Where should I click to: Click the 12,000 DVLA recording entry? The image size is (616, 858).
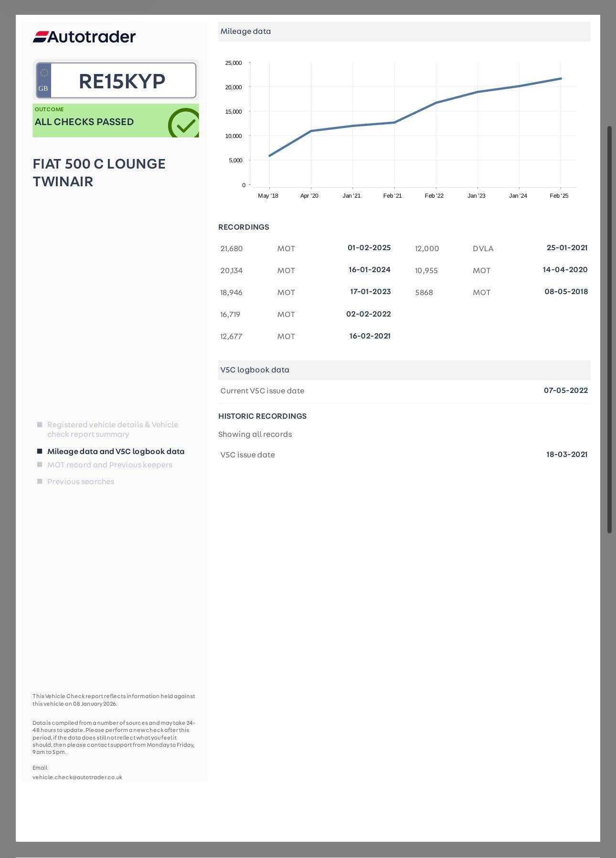click(x=501, y=248)
